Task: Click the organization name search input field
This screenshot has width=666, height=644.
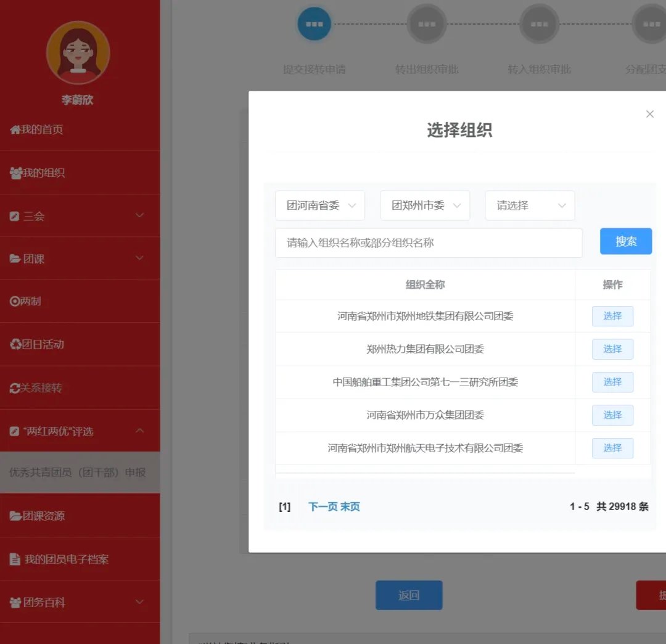Action: click(429, 243)
